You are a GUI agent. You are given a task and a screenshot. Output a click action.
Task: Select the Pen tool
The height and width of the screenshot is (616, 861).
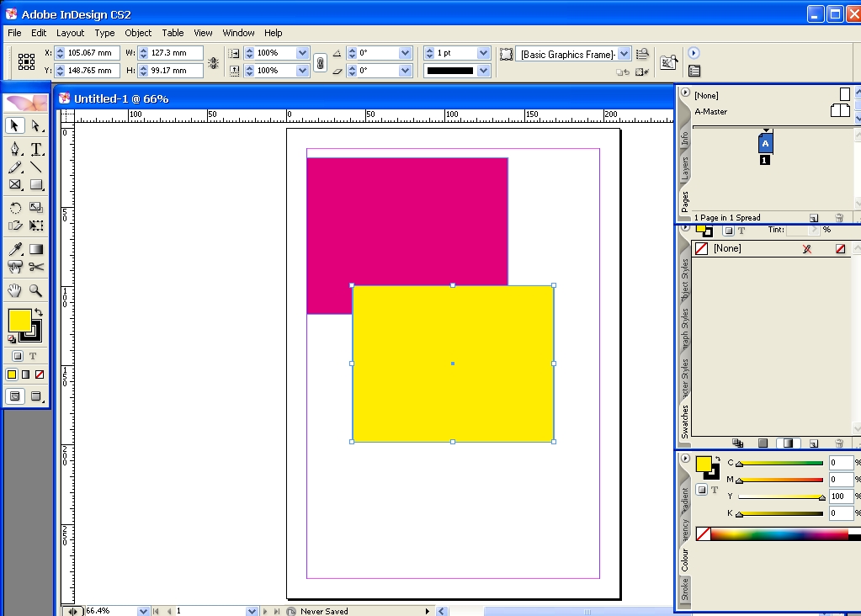(15, 149)
